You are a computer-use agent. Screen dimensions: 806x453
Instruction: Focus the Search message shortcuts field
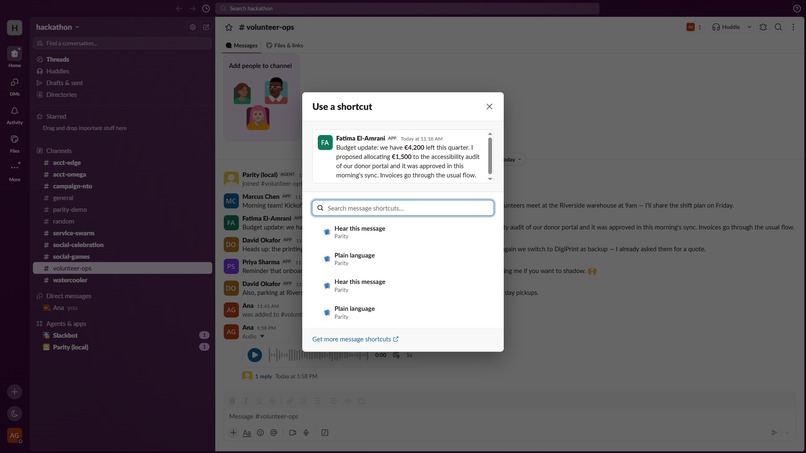tap(403, 208)
